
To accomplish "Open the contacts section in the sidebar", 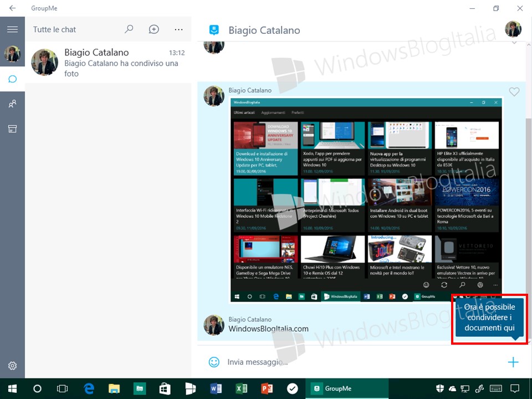I will point(12,104).
